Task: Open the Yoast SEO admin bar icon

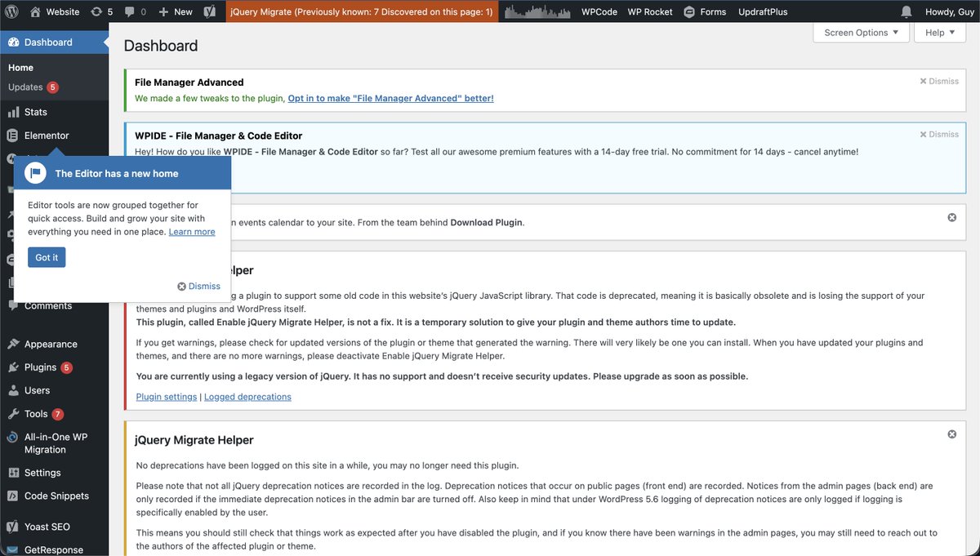Action: pyautogui.click(x=210, y=11)
